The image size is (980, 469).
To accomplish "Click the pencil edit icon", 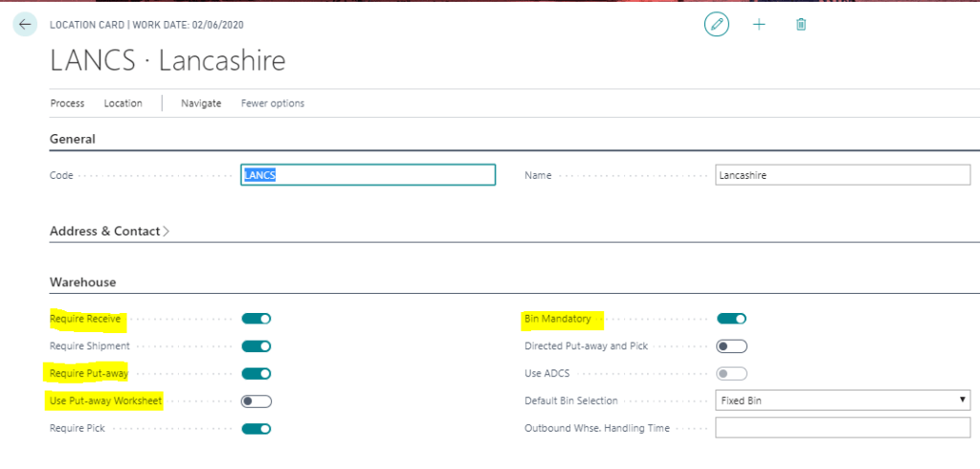I will 716,25.
